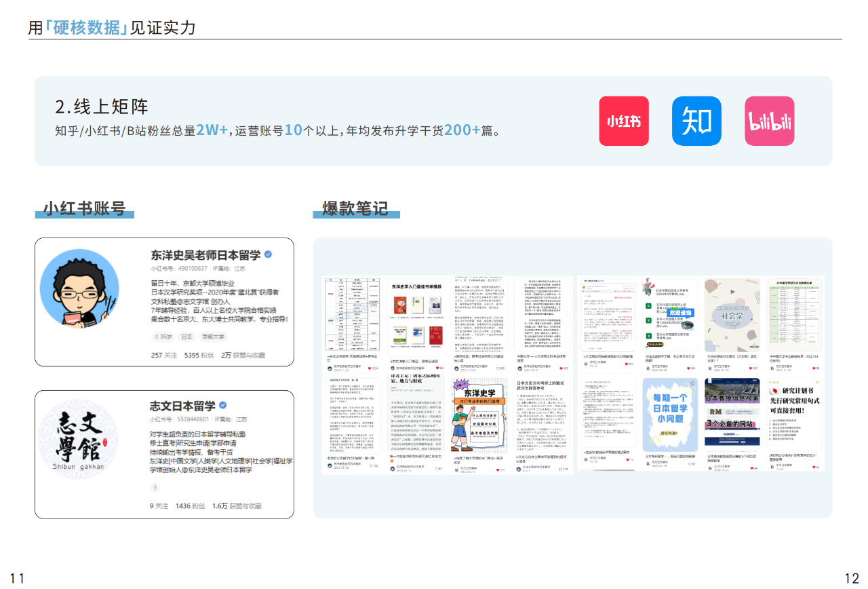Click the 东洋史吴老师日本留学 account name

pyautogui.click(x=205, y=255)
